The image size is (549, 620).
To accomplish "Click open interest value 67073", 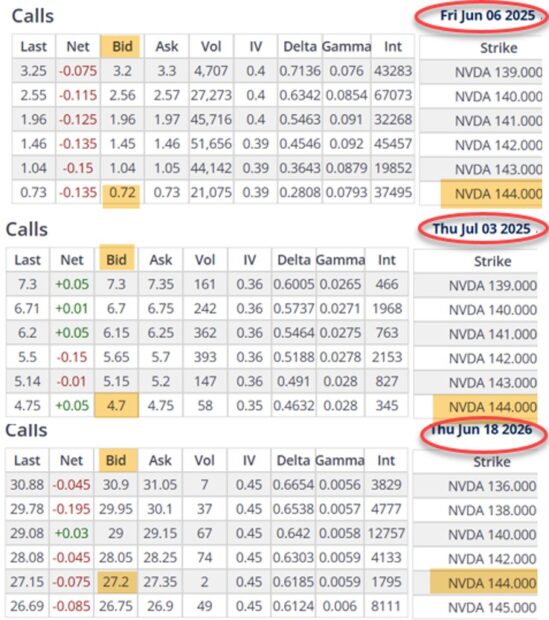I will click(393, 95).
